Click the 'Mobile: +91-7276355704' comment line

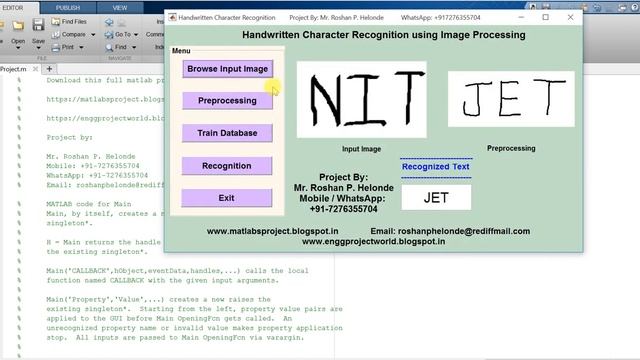(93, 166)
